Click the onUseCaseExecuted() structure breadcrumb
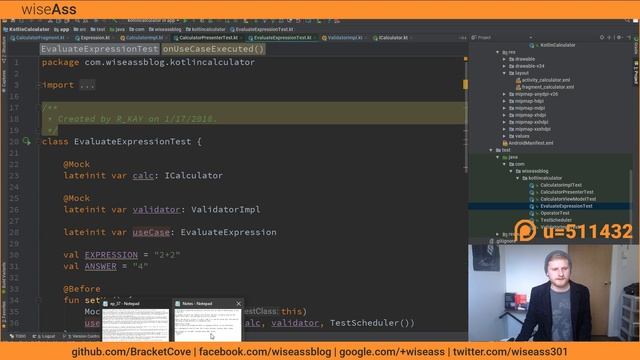 coord(213,49)
